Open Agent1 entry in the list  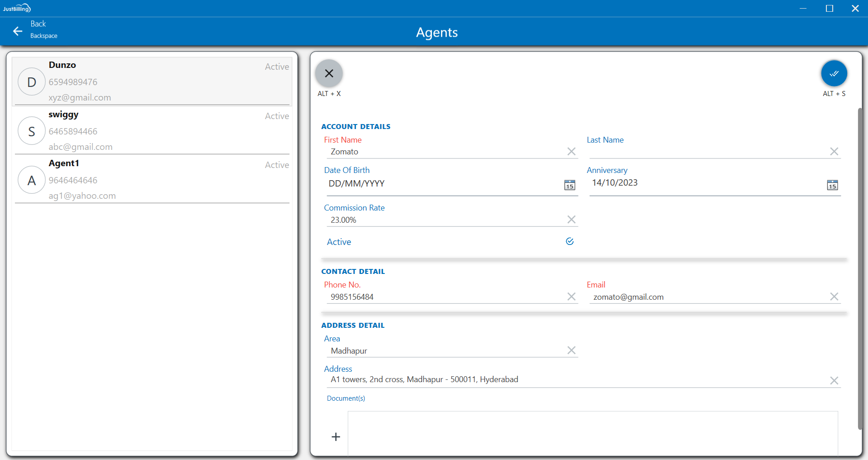coord(152,180)
